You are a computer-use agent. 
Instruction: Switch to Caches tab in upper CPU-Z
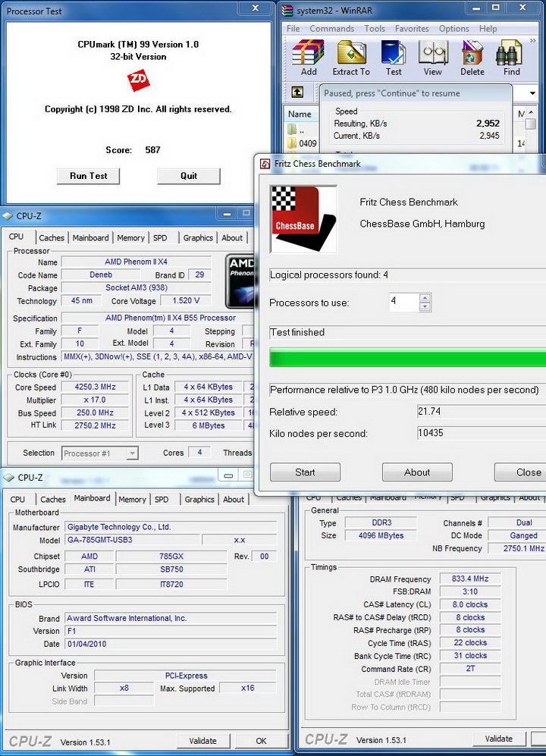coord(52,237)
